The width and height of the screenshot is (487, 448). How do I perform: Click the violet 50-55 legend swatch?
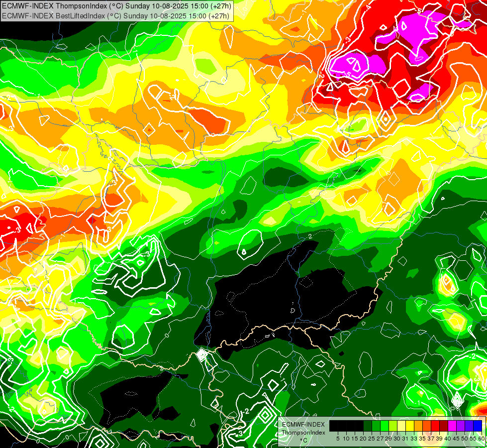pos(469,426)
